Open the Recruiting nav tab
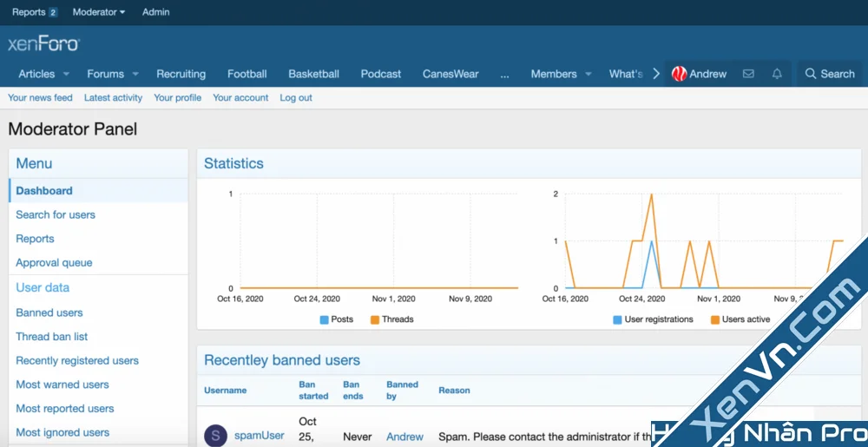This screenshot has height=447, width=868. 181,74
